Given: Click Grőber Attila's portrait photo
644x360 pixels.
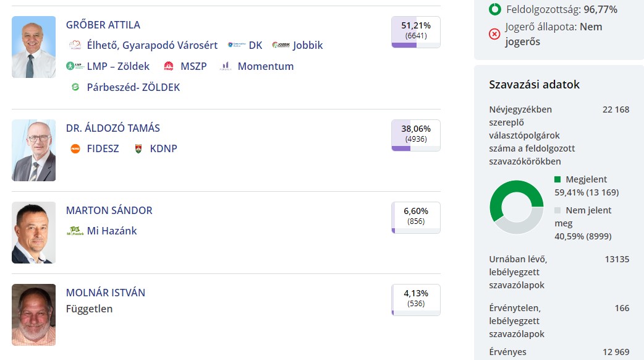Looking at the screenshot, I should point(33,47).
